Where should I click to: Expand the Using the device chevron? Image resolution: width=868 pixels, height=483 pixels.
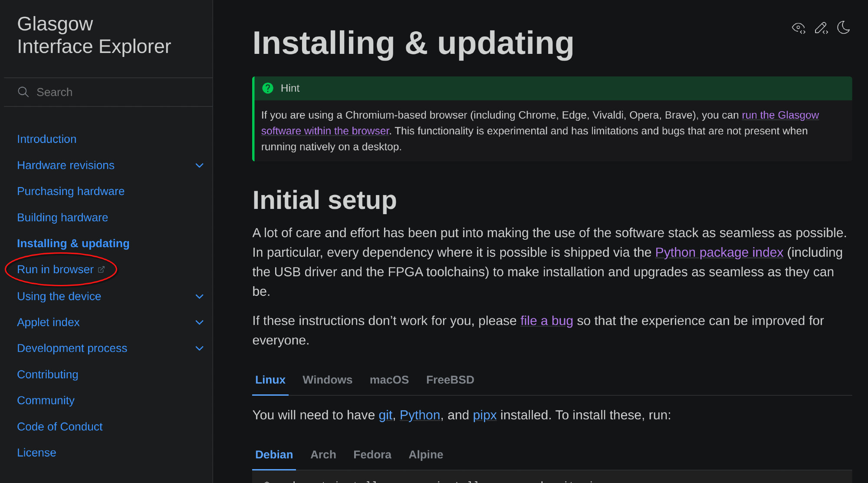pos(199,297)
